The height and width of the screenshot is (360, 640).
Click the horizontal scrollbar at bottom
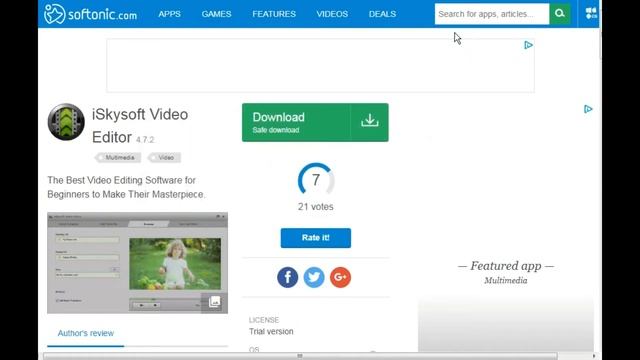click(x=300, y=356)
